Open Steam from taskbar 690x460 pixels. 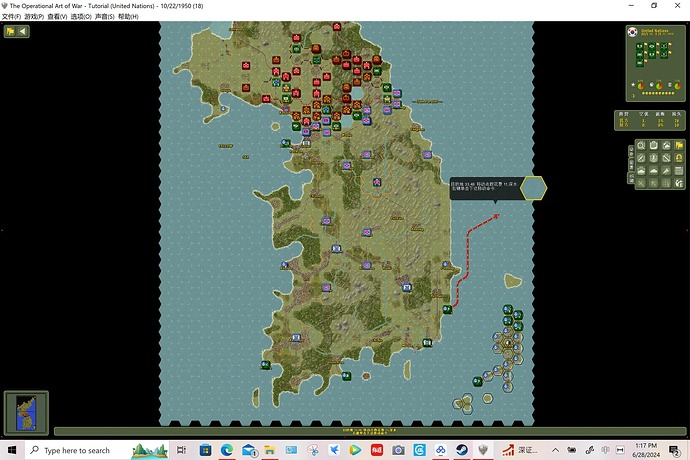(x=462, y=450)
